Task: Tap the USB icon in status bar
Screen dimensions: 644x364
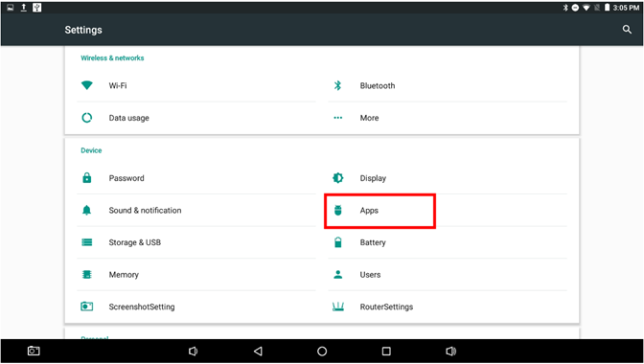Action: point(37,8)
